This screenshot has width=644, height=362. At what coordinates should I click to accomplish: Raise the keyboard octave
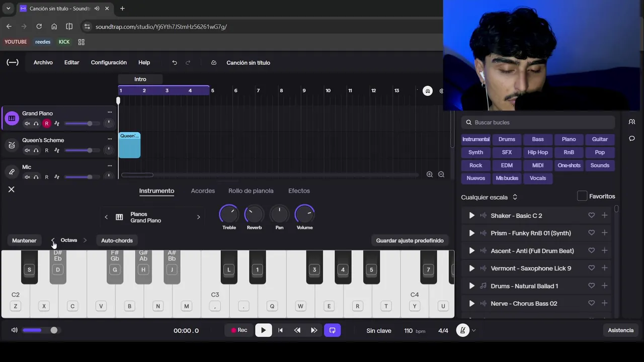click(x=85, y=240)
